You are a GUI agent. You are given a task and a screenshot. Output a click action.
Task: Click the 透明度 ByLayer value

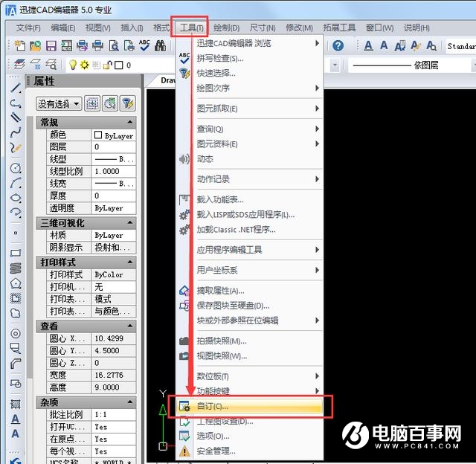[x=114, y=208]
